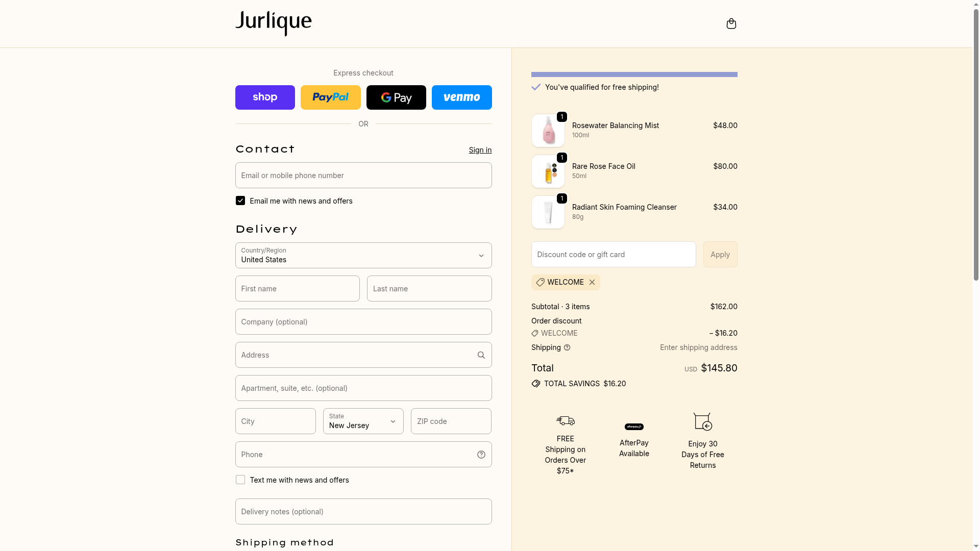Focus the Discount code or gift card field
Screen dimensions: 980x551
[613, 255]
